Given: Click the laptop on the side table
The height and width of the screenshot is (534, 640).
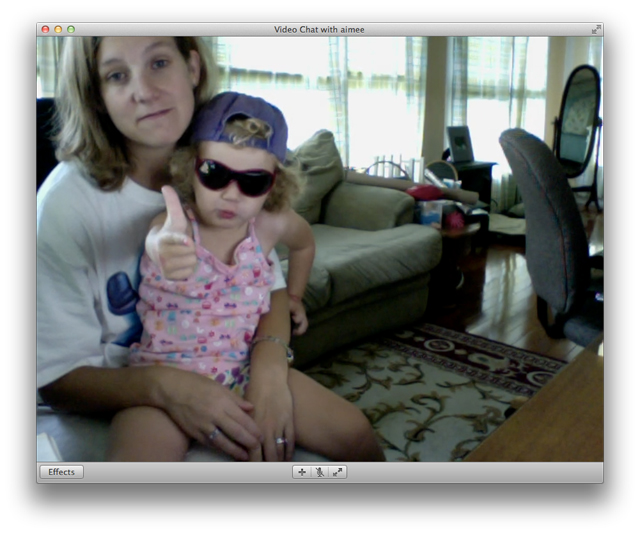Looking at the screenshot, I should click(460, 145).
